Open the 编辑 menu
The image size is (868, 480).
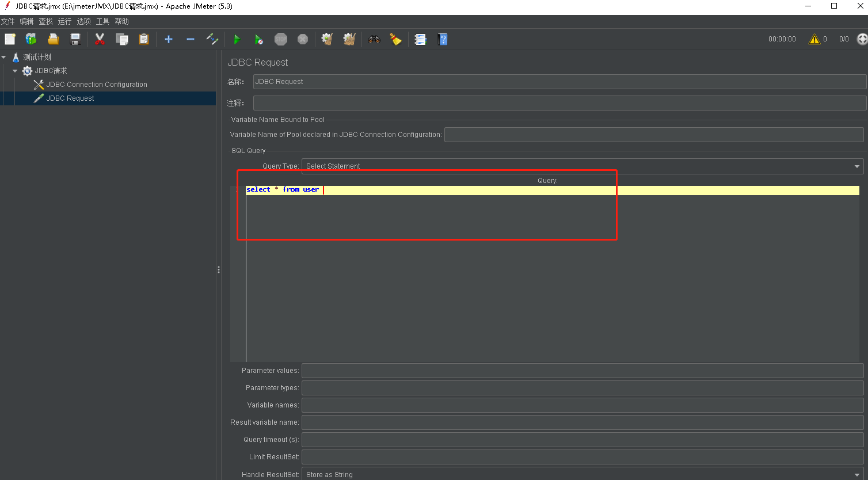[26, 21]
